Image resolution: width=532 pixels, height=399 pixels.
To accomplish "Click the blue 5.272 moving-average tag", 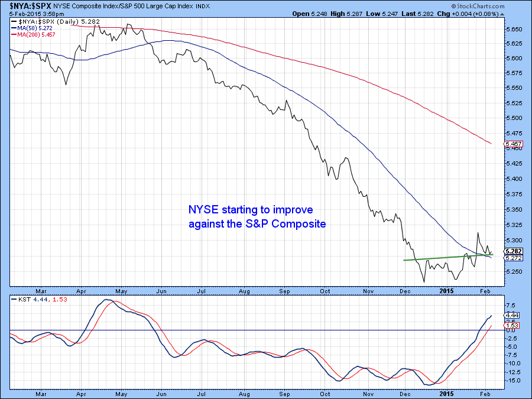I will point(514,258).
